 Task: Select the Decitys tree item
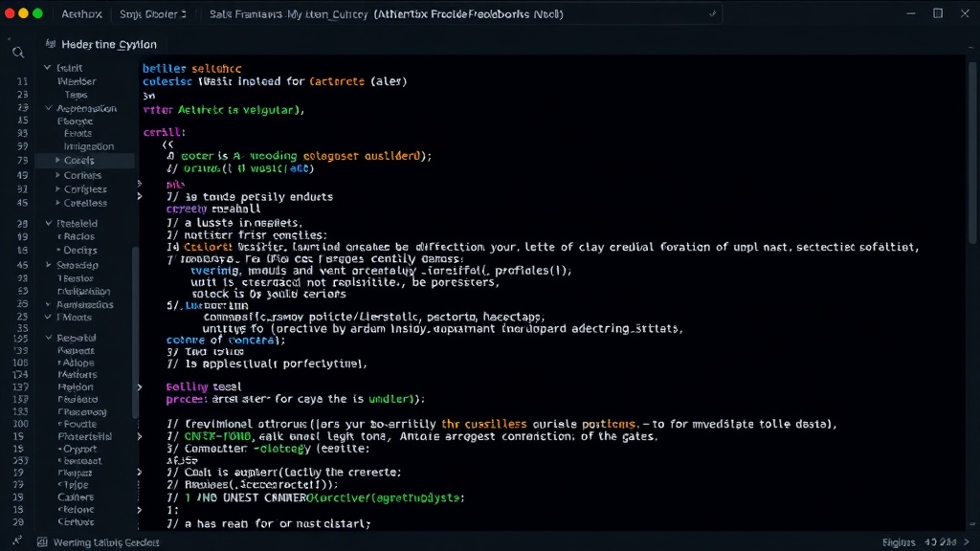[x=78, y=250]
